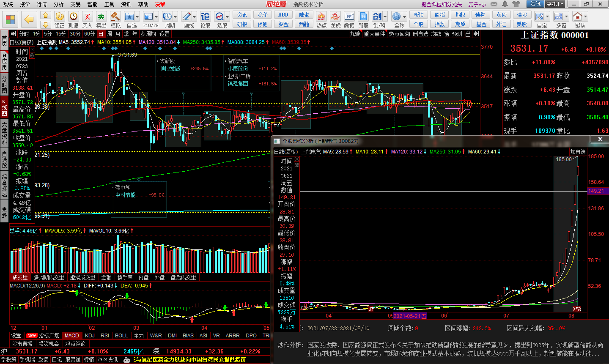609x364 pixels.
Task: Select the 画线 drawing pencil tool
Action: pos(187,16)
